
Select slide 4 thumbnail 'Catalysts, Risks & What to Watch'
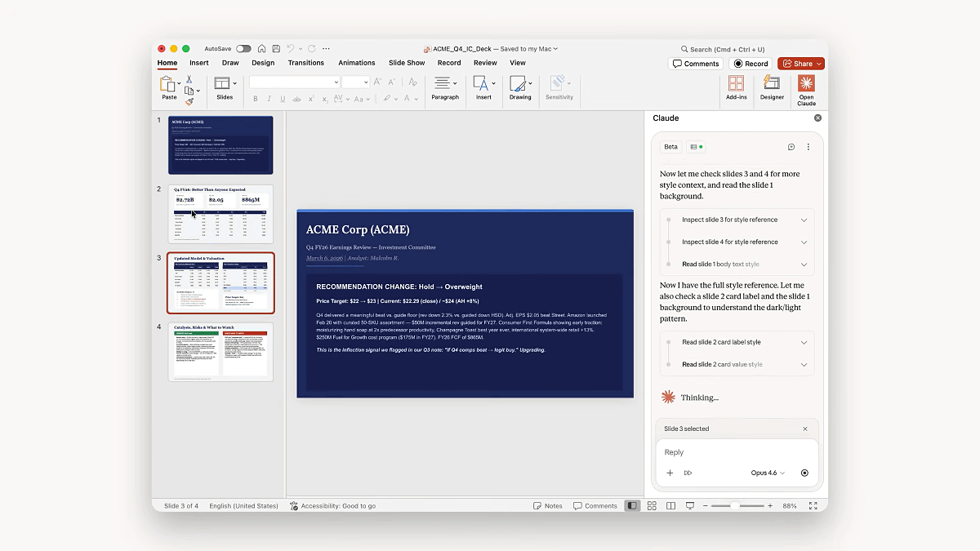220,352
